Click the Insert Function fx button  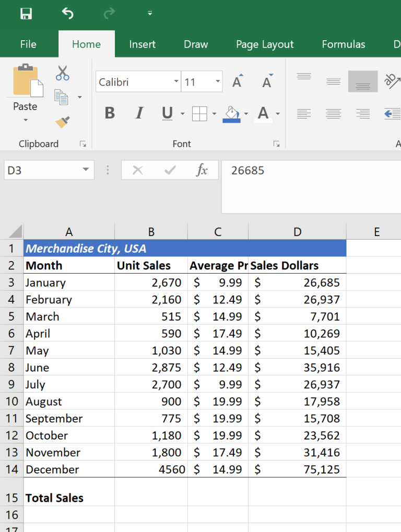click(x=203, y=170)
